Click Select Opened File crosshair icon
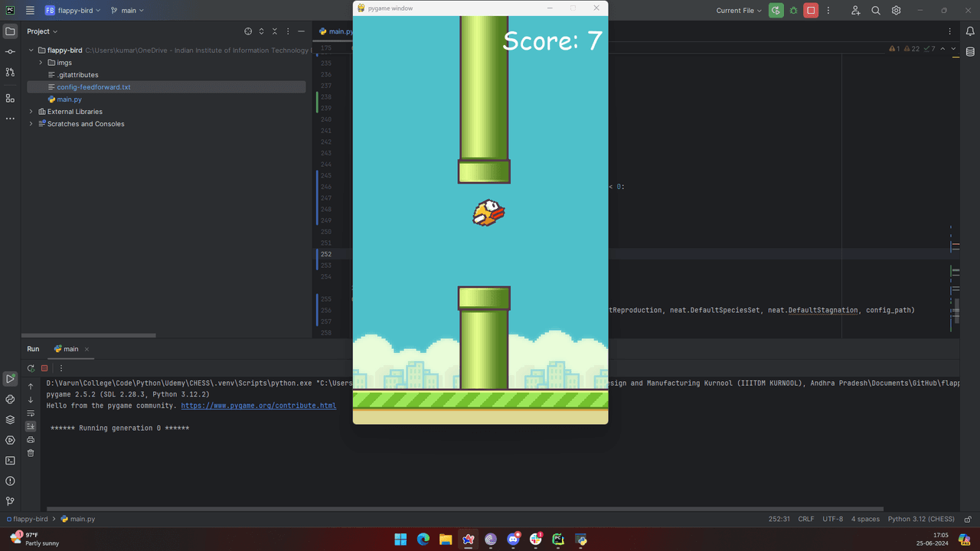The height and width of the screenshot is (551, 980). 248,31
